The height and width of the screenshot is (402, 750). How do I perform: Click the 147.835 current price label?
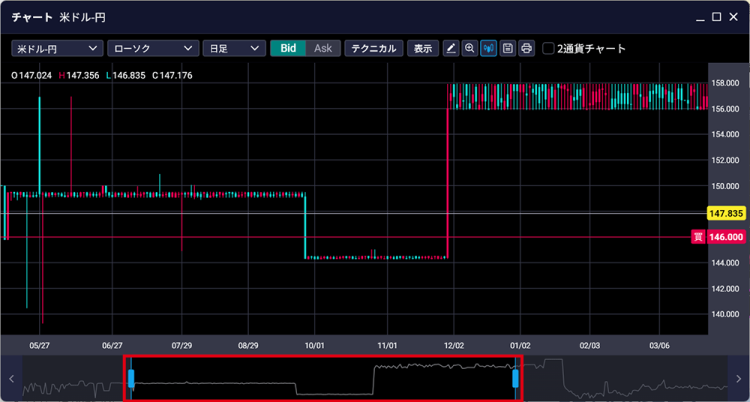[x=726, y=214]
